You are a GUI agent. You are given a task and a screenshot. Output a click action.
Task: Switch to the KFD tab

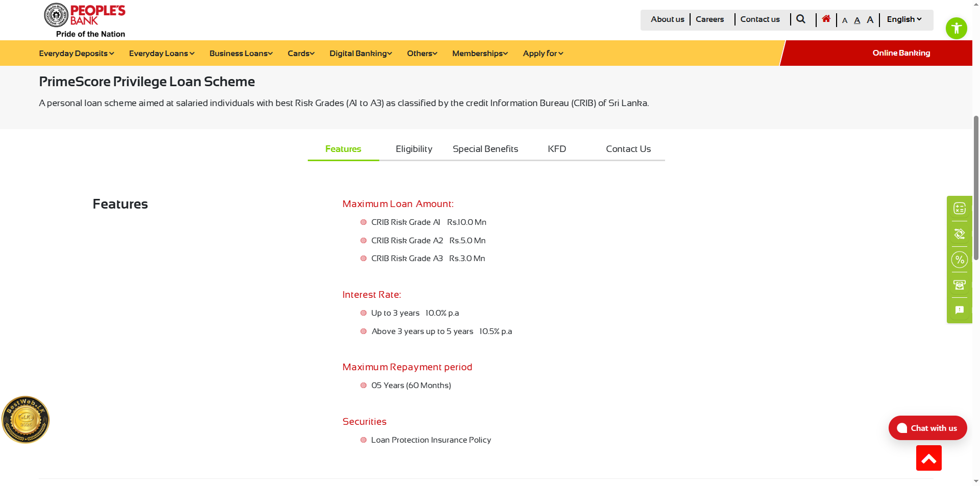click(x=557, y=149)
